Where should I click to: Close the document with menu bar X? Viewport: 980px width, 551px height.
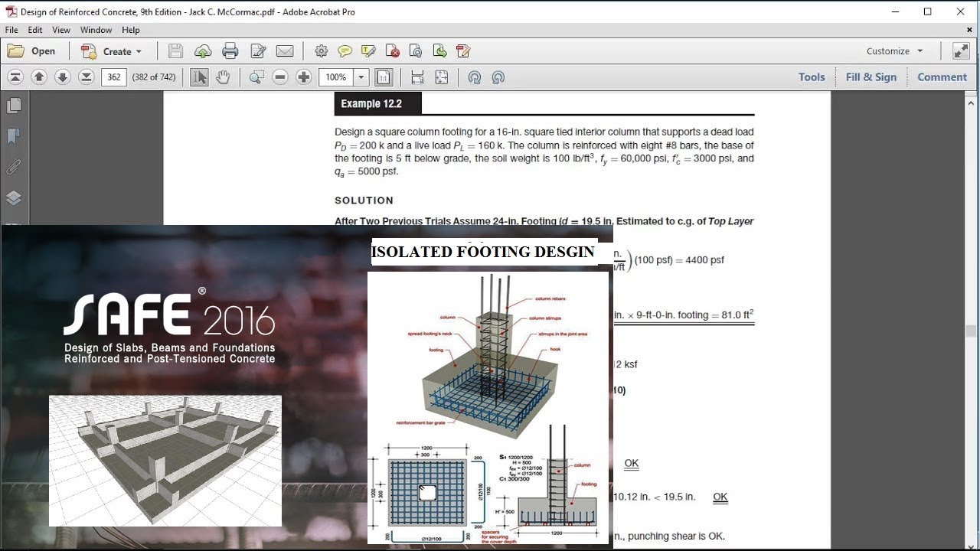(x=969, y=30)
